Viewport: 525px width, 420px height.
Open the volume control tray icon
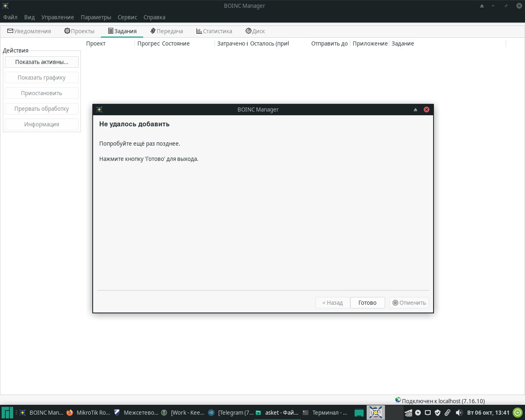click(x=459, y=413)
